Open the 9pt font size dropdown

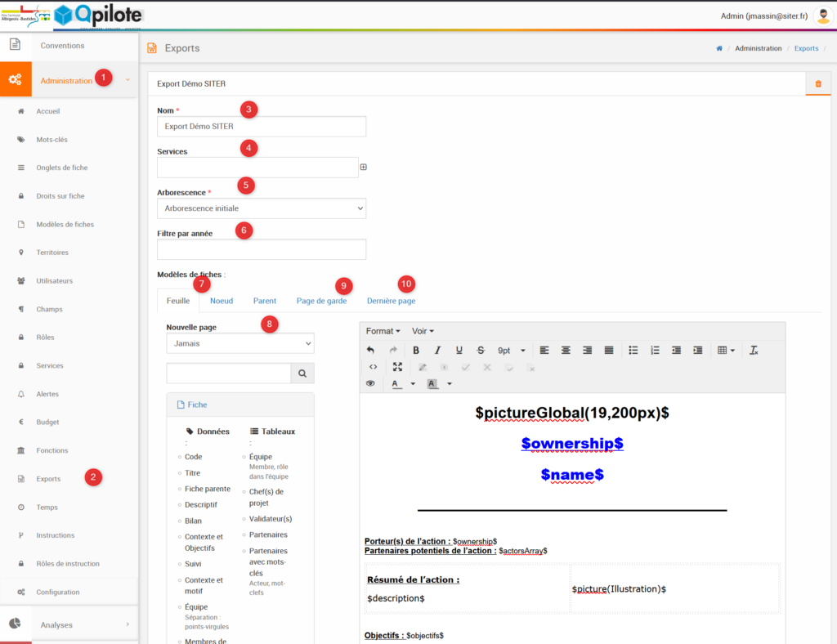click(512, 350)
